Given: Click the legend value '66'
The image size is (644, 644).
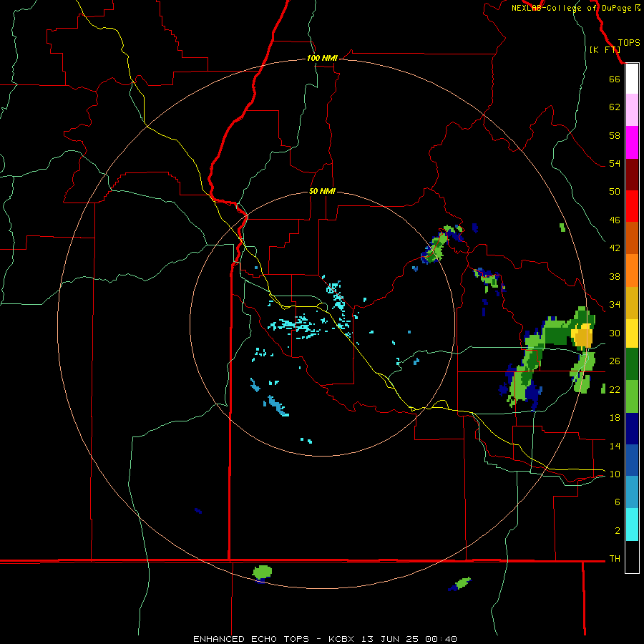Looking at the screenshot, I should pyautogui.click(x=615, y=79).
